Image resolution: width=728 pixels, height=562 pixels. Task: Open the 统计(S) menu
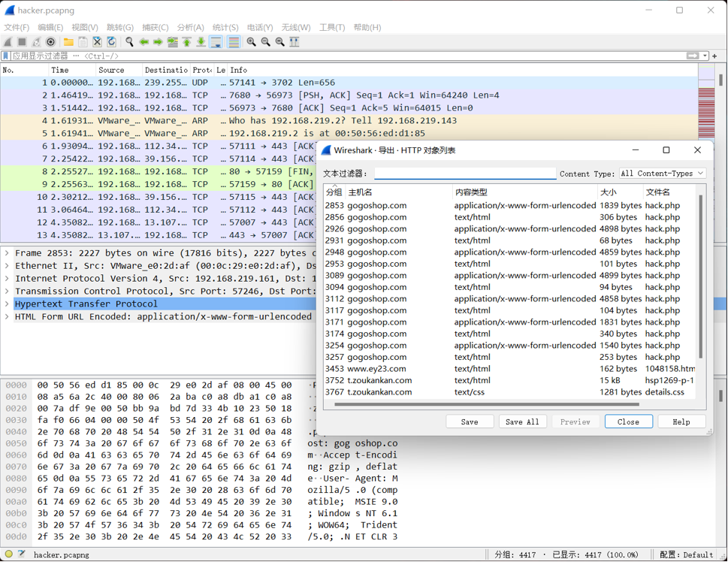click(x=225, y=27)
